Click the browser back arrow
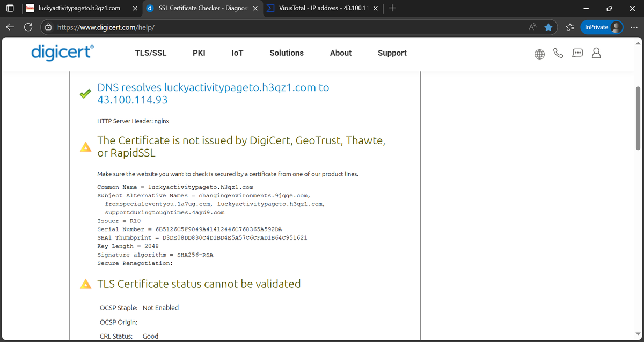644x342 pixels. (10, 27)
